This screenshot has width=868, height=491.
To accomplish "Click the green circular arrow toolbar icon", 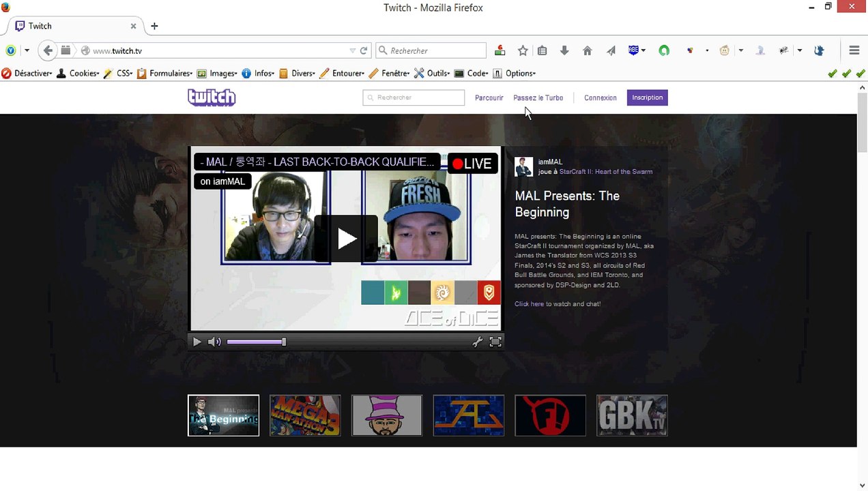I will pos(664,50).
